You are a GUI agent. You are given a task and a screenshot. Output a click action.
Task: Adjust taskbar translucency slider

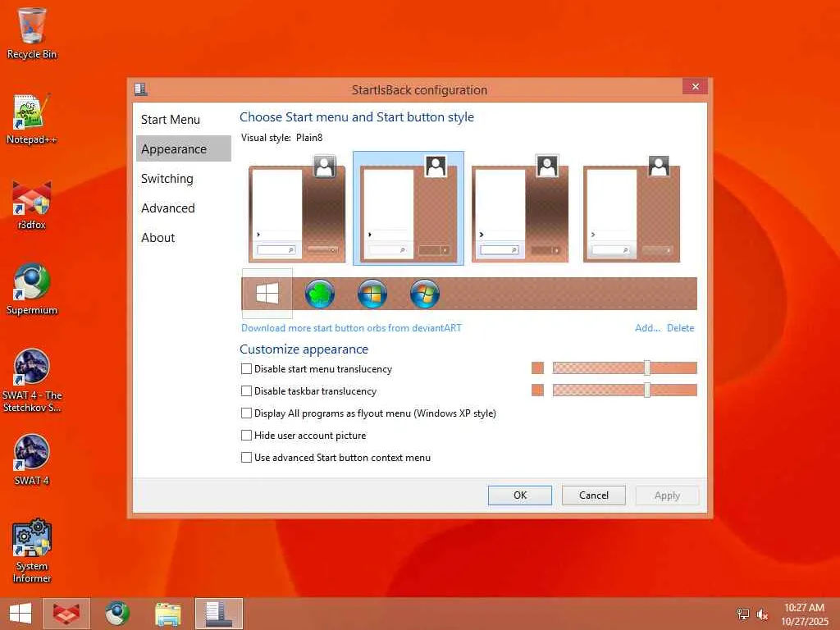(647, 390)
